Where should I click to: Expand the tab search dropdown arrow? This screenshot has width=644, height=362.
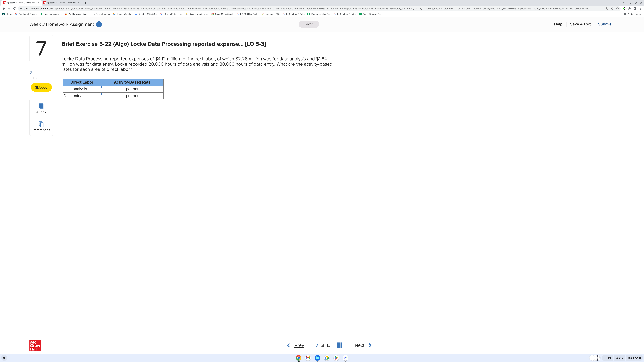624,3
